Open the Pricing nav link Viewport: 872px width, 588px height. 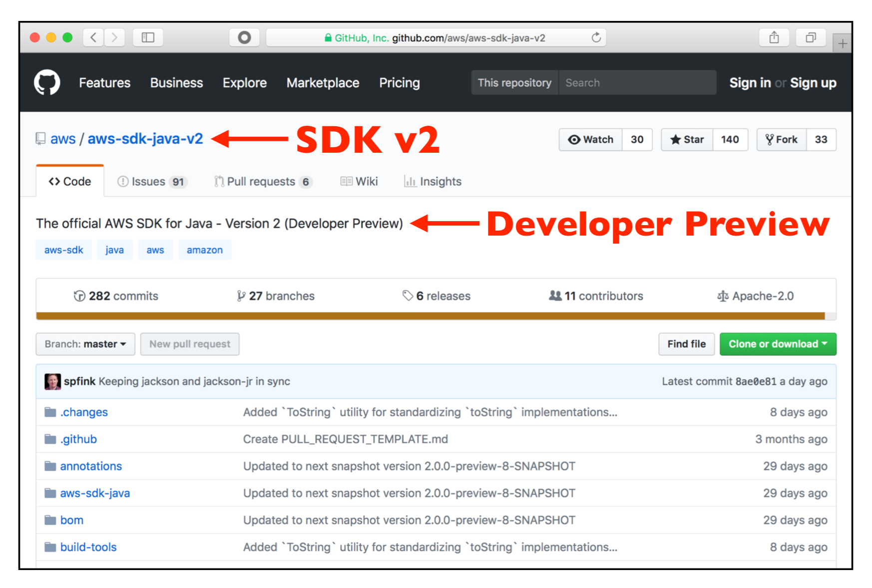point(399,82)
